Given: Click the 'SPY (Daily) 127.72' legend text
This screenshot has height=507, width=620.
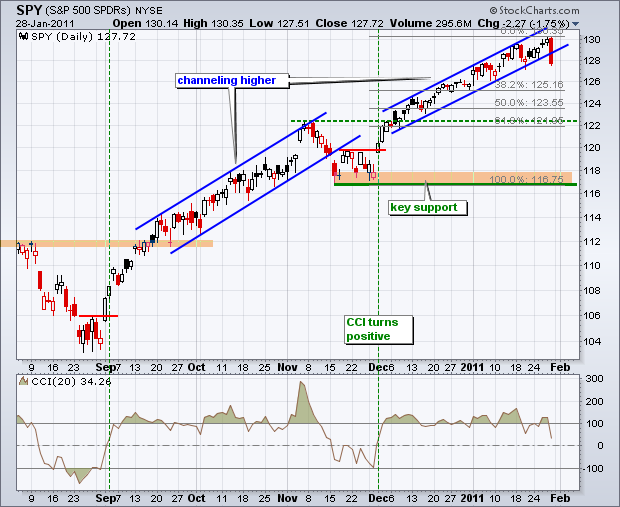Looking at the screenshot, I should 83,37.
